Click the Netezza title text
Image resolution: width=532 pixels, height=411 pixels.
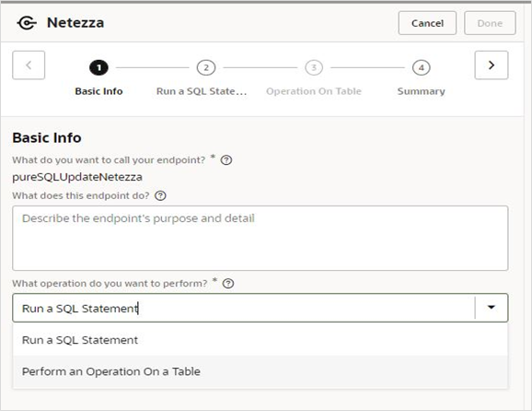tap(75, 23)
